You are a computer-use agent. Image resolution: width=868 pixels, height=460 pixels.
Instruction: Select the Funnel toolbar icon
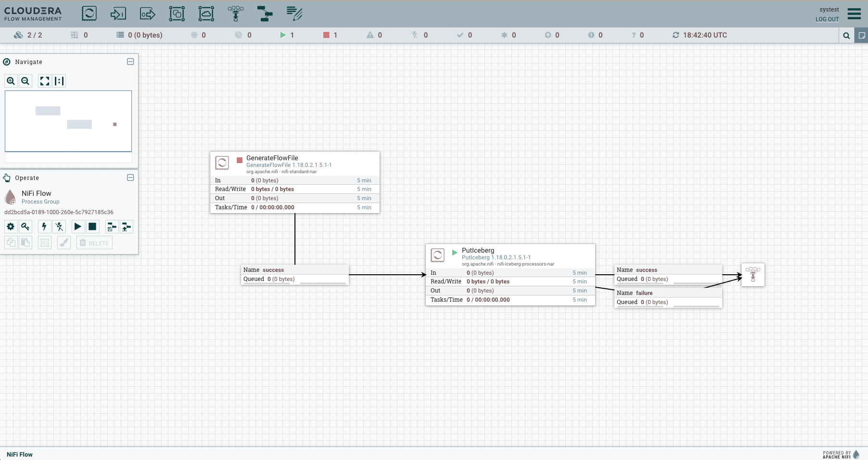(235, 13)
